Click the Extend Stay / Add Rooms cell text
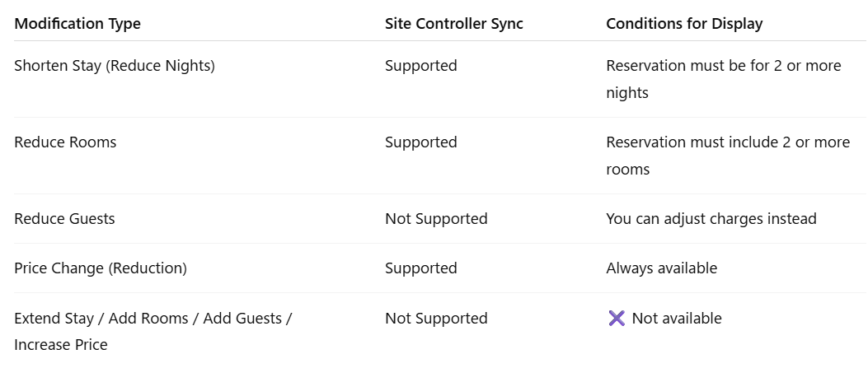Image resolution: width=868 pixels, height=368 pixels. (x=152, y=332)
